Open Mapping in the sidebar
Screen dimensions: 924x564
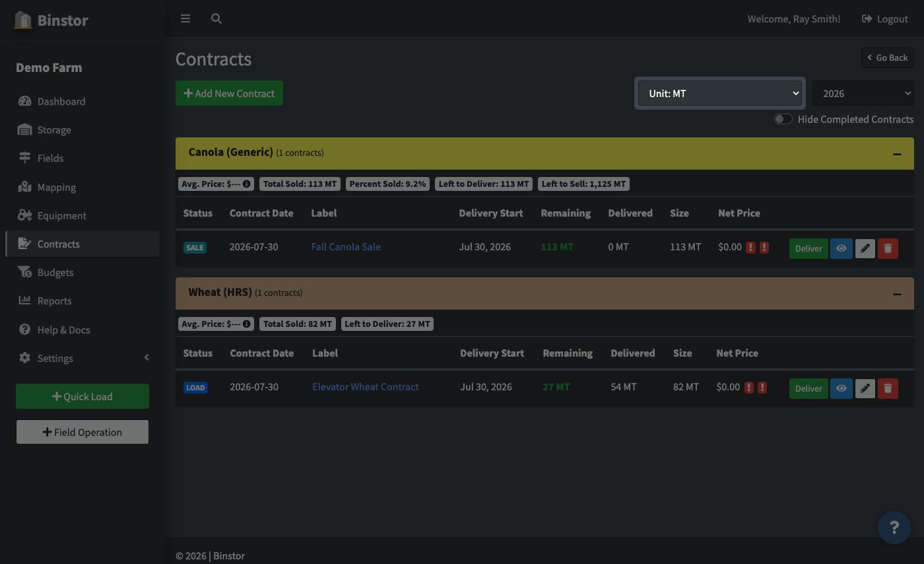[x=82, y=187]
